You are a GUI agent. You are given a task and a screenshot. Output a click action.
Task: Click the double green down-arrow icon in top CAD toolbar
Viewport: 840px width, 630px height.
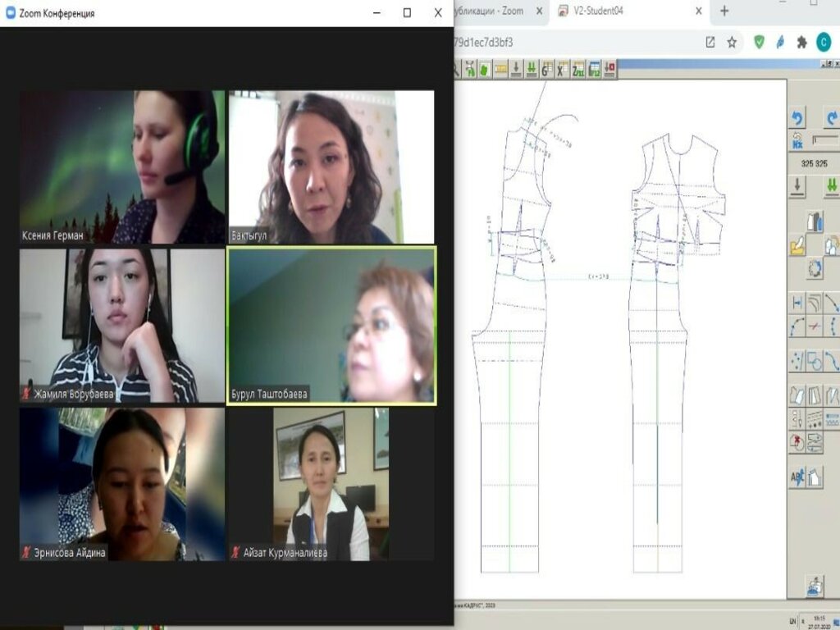click(x=532, y=70)
